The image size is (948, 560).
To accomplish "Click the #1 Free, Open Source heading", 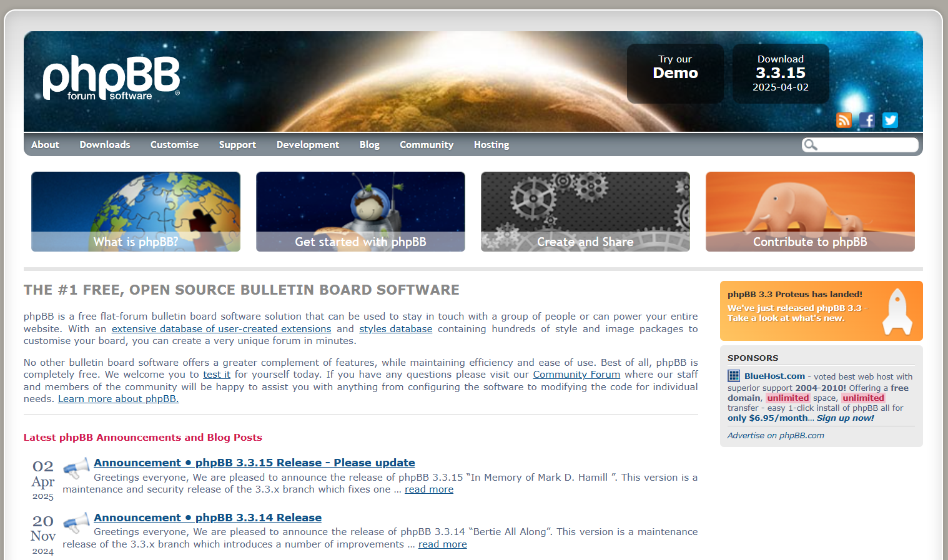I will (x=242, y=290).
